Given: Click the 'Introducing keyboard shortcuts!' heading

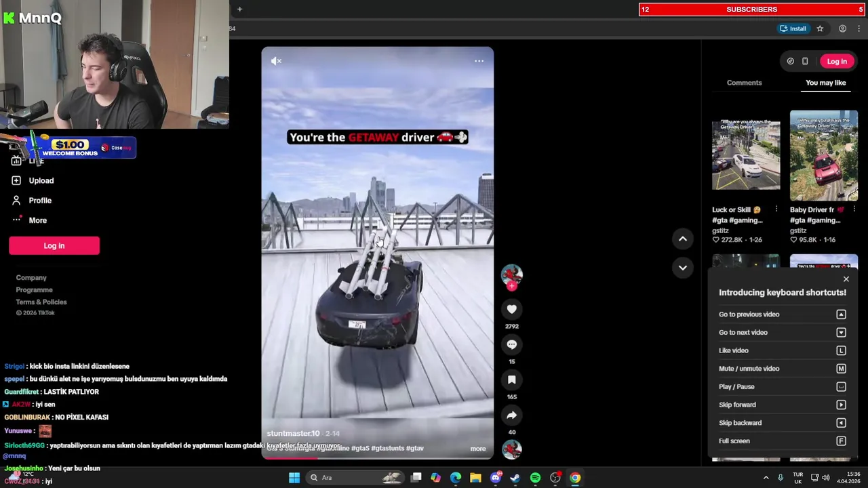Looking at the screenshot, I should pyautogui.click(x=783, y=292).
